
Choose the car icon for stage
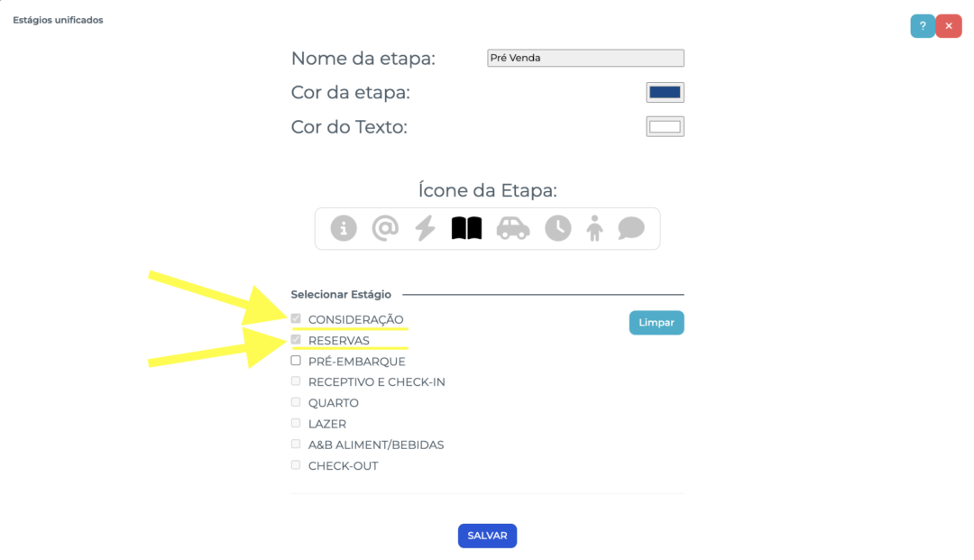click(x=513, y=228)
